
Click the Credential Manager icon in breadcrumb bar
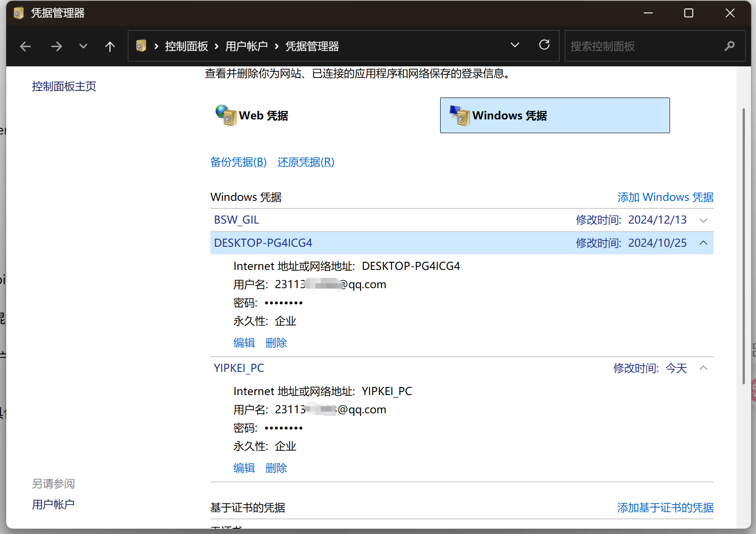click(141, 46)
